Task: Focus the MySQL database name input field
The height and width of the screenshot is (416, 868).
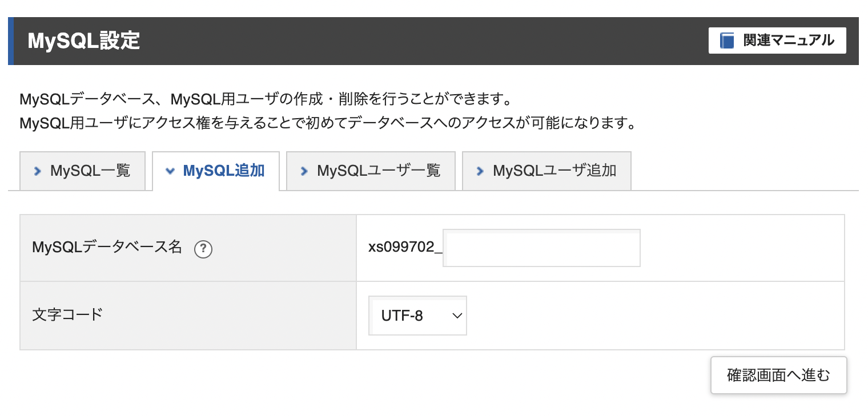Action: [541, 248]
